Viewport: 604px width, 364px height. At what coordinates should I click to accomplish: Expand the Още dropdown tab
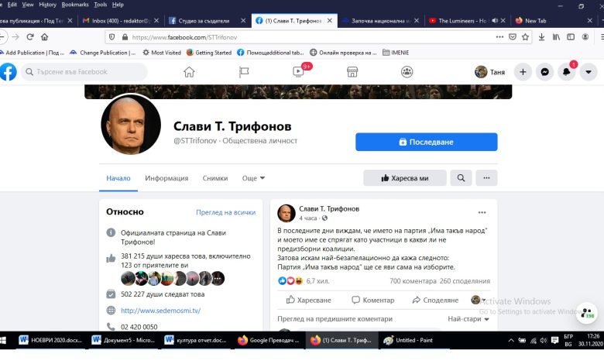pyautogui.click(x=253, y=178)
